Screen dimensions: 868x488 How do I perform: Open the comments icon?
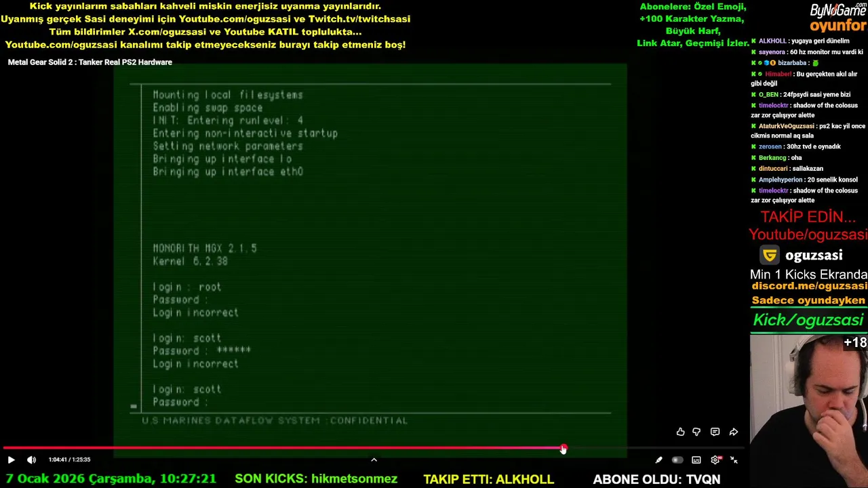715,432
